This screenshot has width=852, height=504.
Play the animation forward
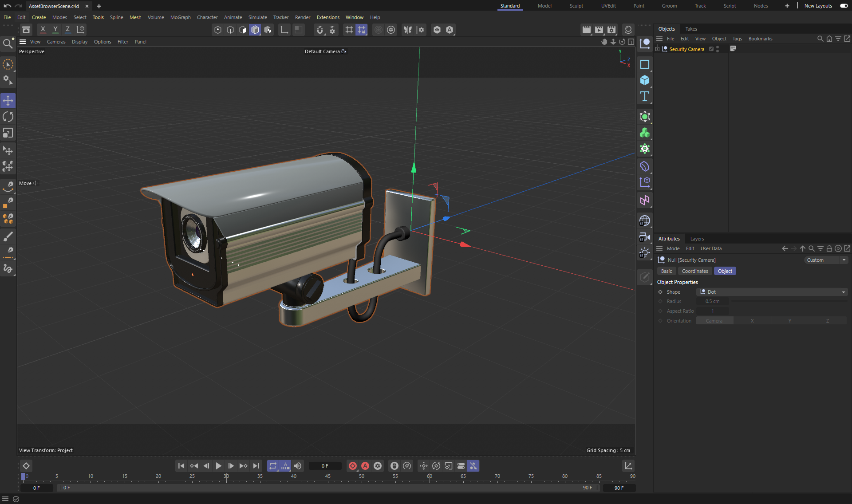click(218, 466)
